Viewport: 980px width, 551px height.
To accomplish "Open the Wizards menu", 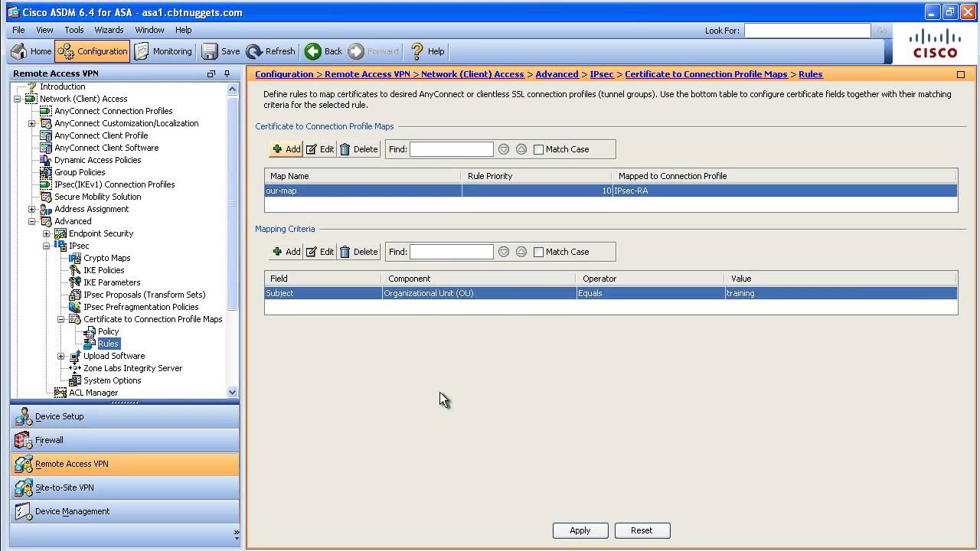I will (109, 30).
